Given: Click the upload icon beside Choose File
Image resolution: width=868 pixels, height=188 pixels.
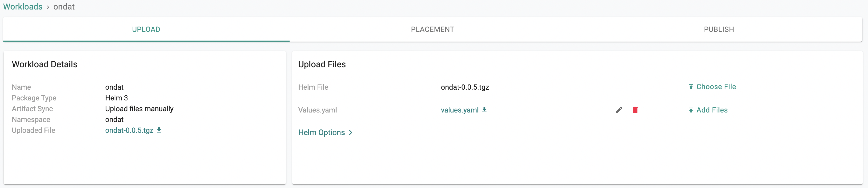Looking at the screenshot, I should click(691, 87).
